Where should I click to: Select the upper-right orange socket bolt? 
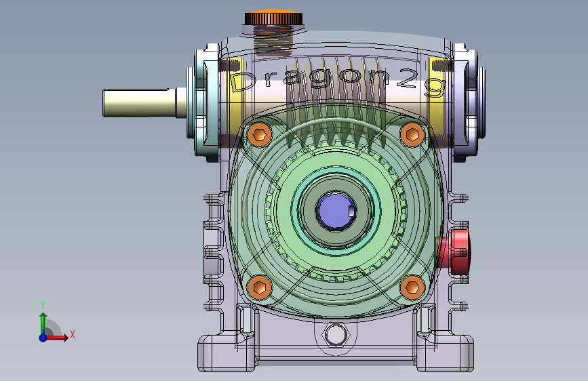pos(412,134)
